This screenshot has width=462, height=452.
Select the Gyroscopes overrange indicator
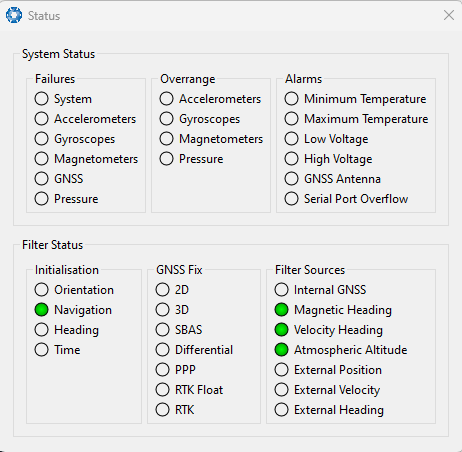166,119
